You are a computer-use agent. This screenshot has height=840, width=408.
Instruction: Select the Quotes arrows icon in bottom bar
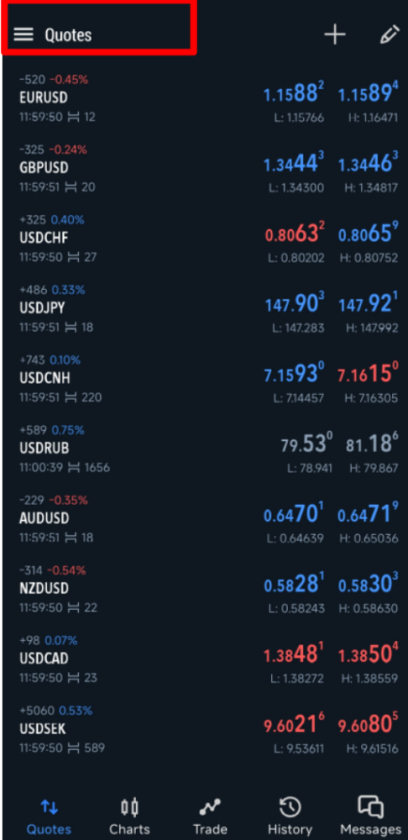coord(49,806)
